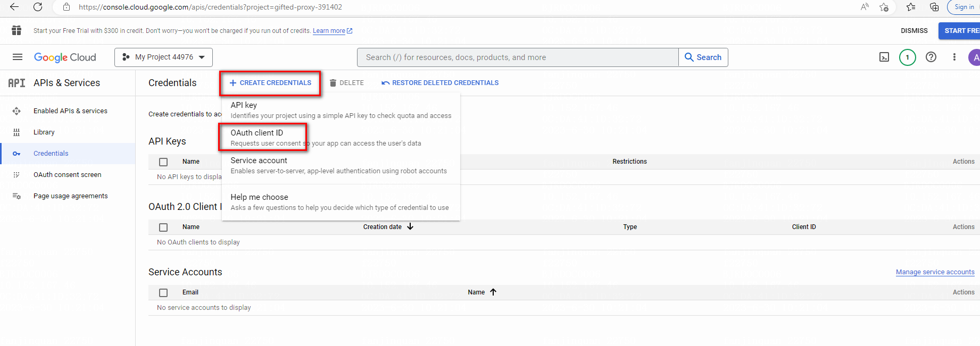The image size is (980, 346).
Task: Focus the resources and docs search field
Action: [518, 57]
